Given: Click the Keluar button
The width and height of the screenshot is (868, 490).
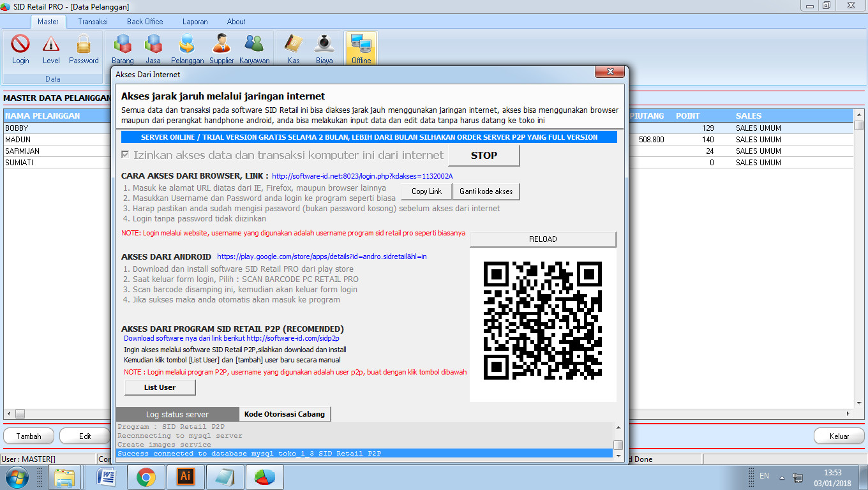Looking at the screenshot, I should coord(839,436).
